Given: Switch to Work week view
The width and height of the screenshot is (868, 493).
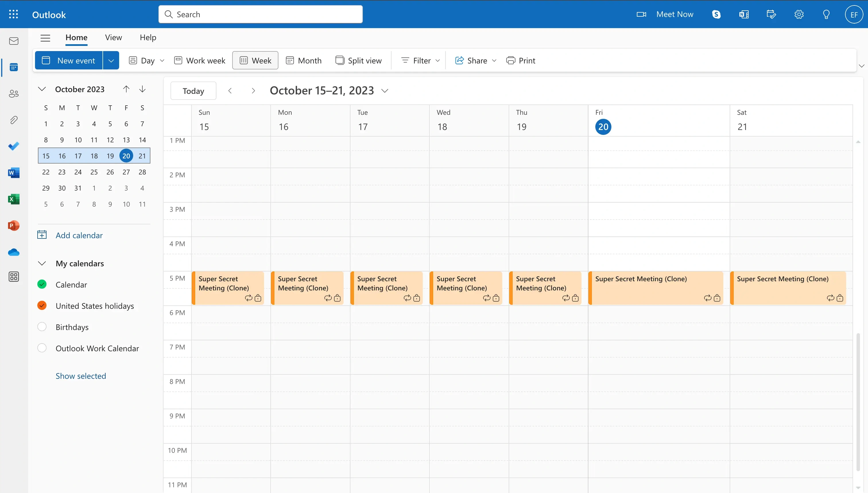Looking at the screenshot, I should click(x=200, y=60).
